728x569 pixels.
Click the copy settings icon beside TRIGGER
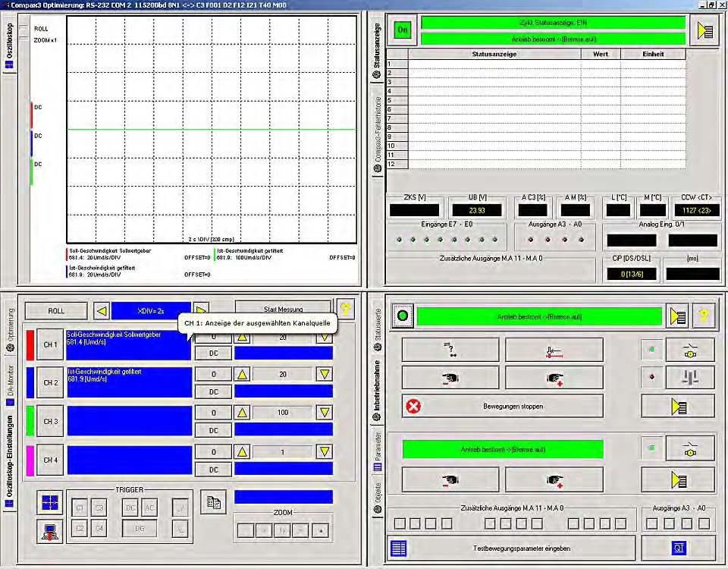pyautogui.click(x=214, y=502)
